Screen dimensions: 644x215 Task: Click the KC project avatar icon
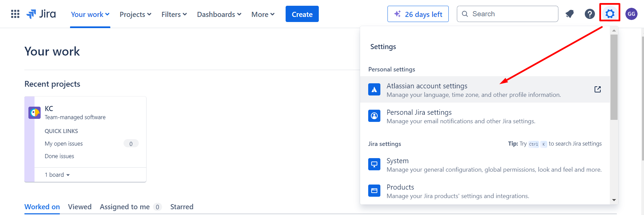coord(35,113)
